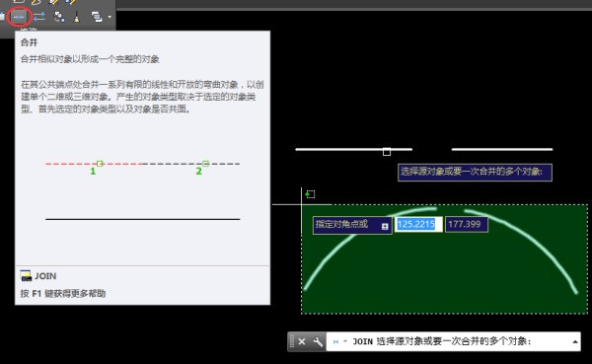This screenshot has width=592, height=364.
Task: Click the Draw Order stacked-windows icon
Action: point(97,17)
